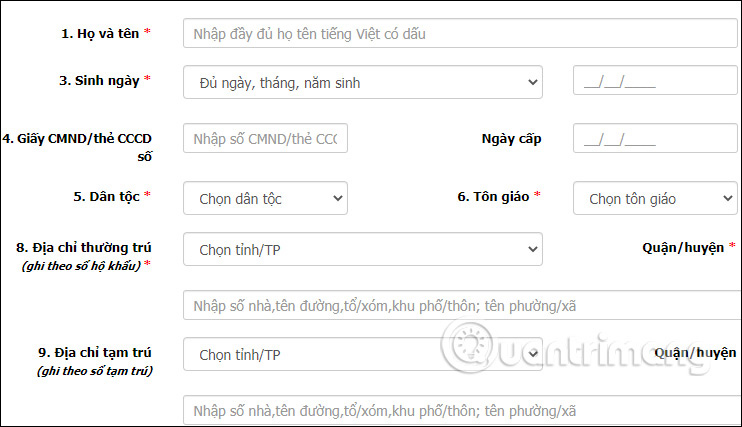Click the chevron of the Sinh ngày type dropdown
742x427 pixels.
point(532,82)
